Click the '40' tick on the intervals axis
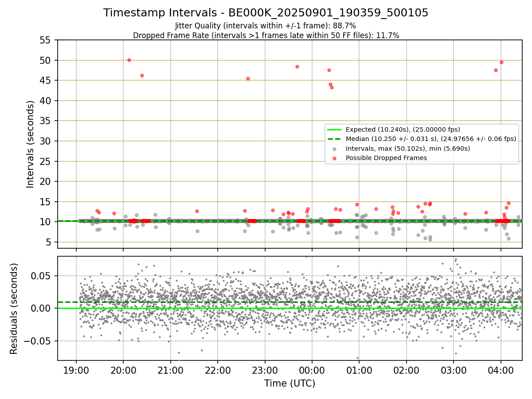The width and height of the screenshot is (532, 399). click(x=46, y=101)
